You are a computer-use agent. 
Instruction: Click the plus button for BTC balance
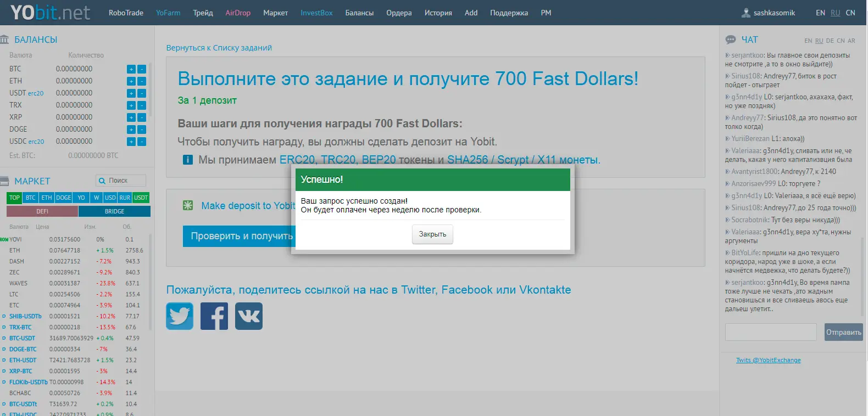tap(131, 69)
